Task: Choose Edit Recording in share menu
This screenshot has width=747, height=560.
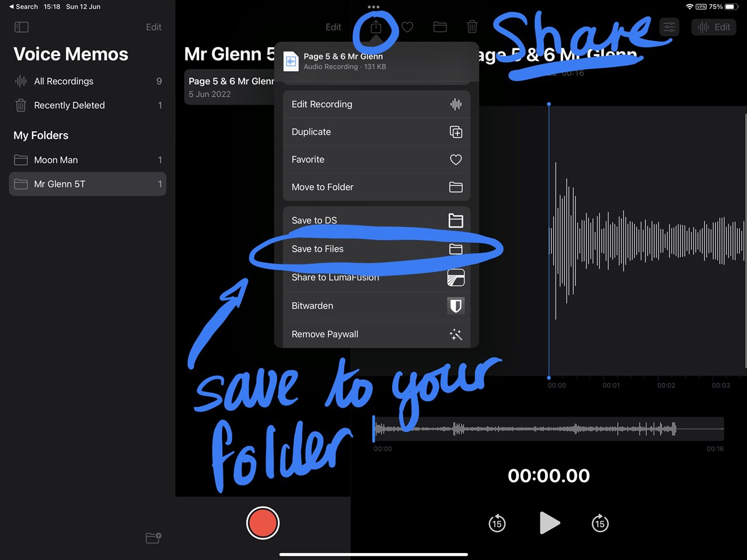Action: [376, 104]
